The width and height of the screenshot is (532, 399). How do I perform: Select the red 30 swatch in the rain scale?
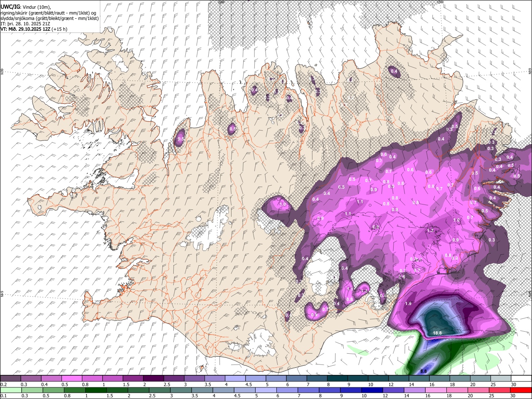tap(521, 390)
